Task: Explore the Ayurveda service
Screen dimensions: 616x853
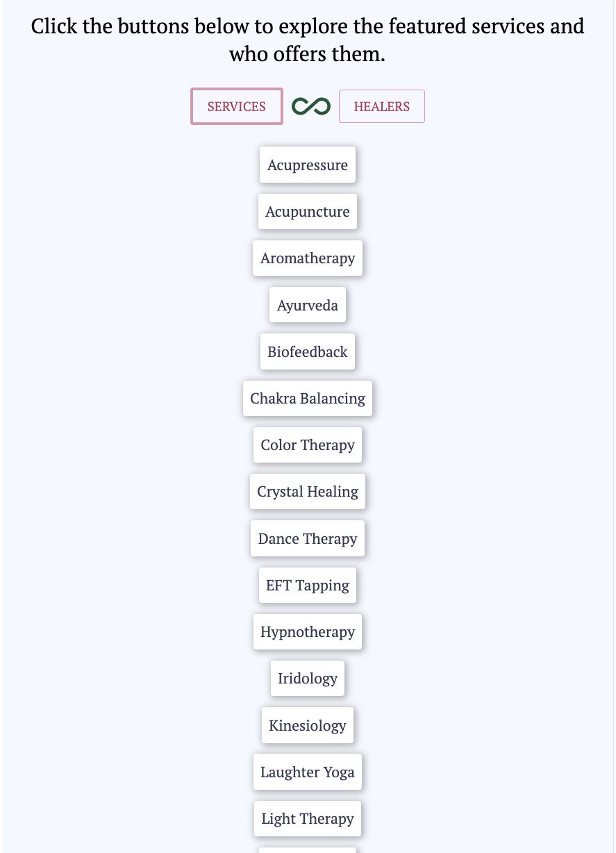Action: 307,304
